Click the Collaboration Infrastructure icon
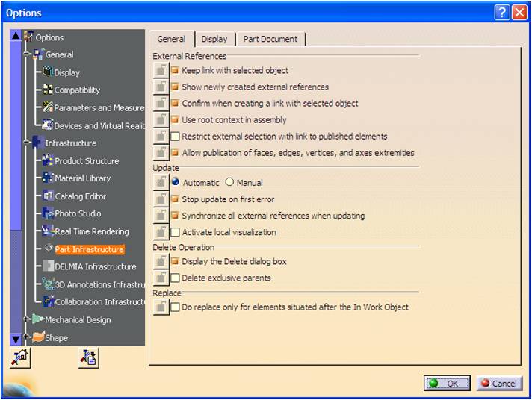 click(48, 301)
